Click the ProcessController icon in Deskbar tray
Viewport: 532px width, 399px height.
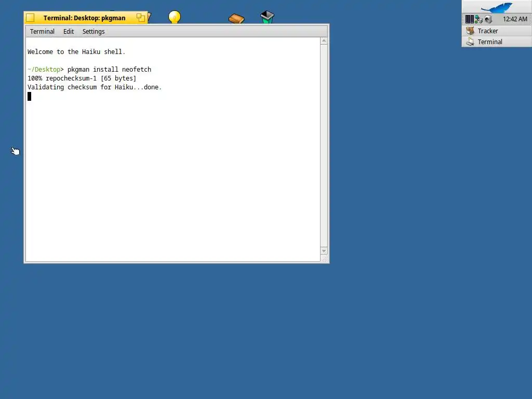(470, 19)
